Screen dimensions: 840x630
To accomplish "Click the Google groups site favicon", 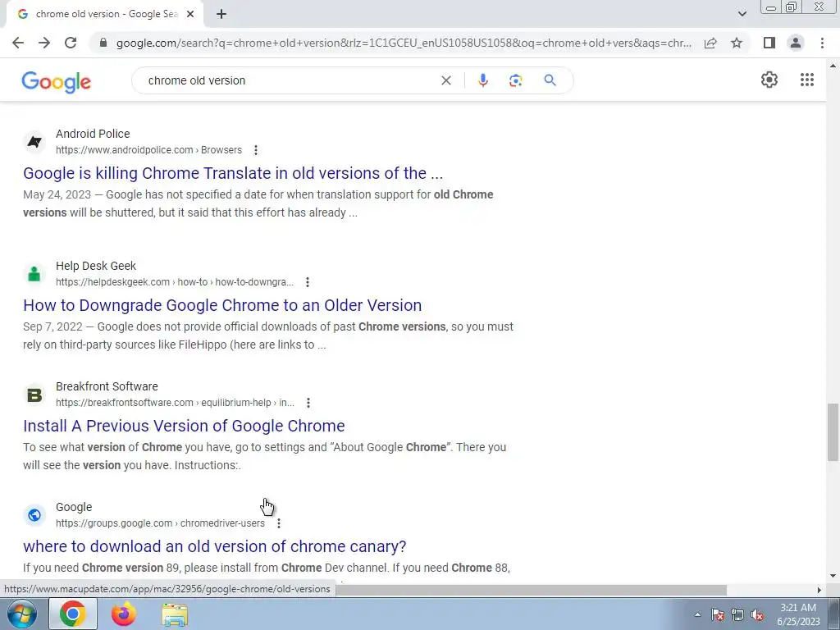I will 34,515.
